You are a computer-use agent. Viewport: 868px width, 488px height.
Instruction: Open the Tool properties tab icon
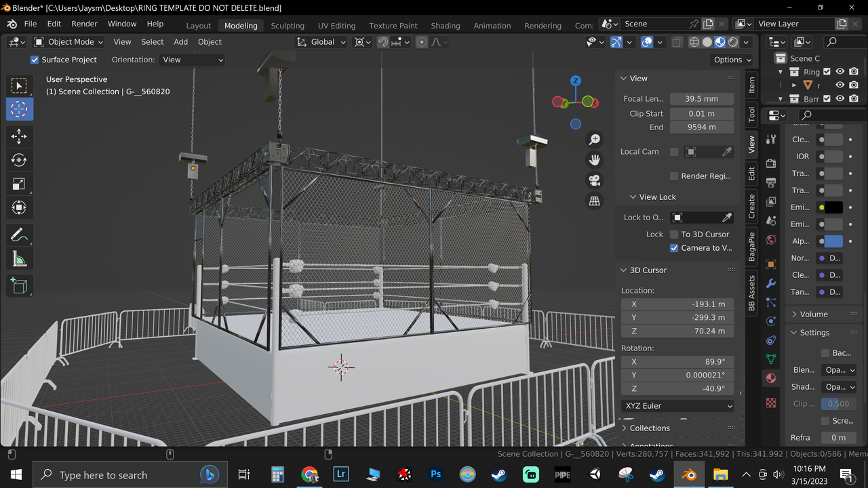click(771, 139)
